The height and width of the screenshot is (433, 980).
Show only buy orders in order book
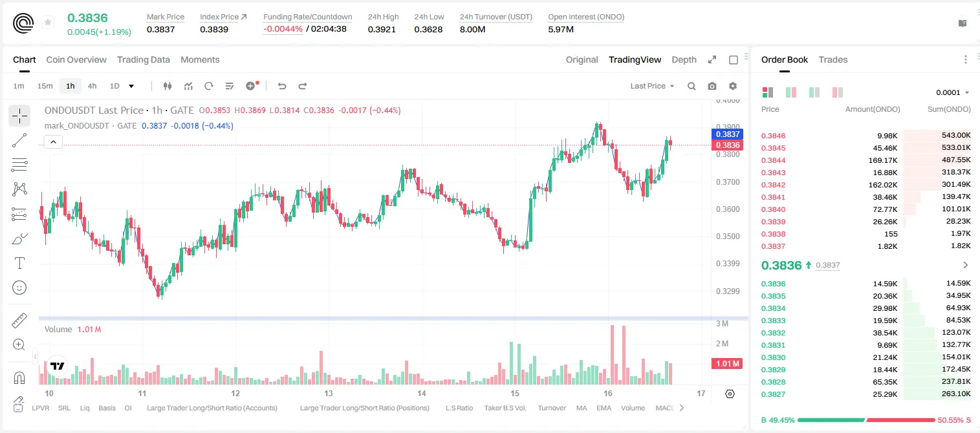point(814,92)
